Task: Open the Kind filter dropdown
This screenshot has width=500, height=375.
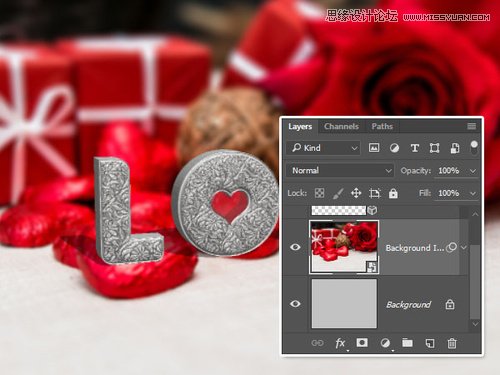Action: coord(323,148)
